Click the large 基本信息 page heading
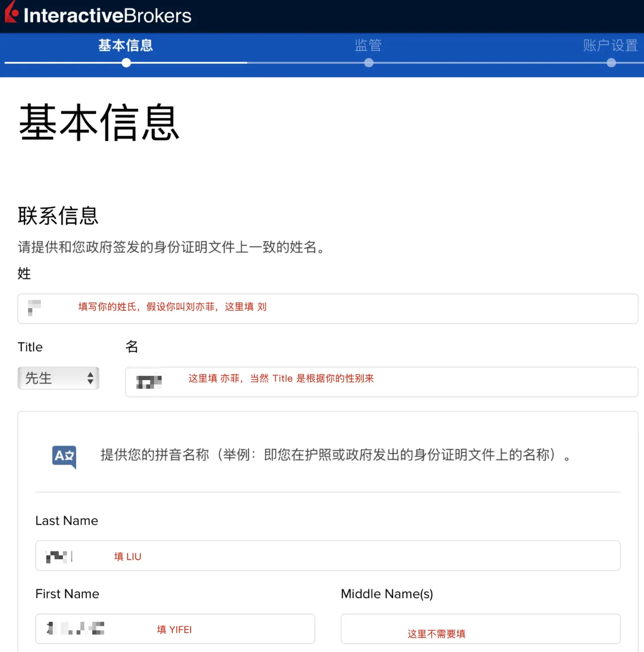The width and height of the screenshot is (644, 652). [x=99, y=123]
